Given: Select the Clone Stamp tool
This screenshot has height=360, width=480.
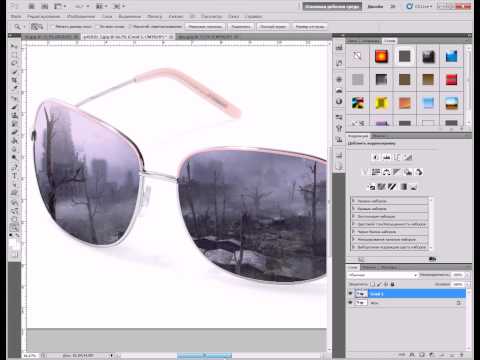Looking at the screenshot, I should coord(14,116).
